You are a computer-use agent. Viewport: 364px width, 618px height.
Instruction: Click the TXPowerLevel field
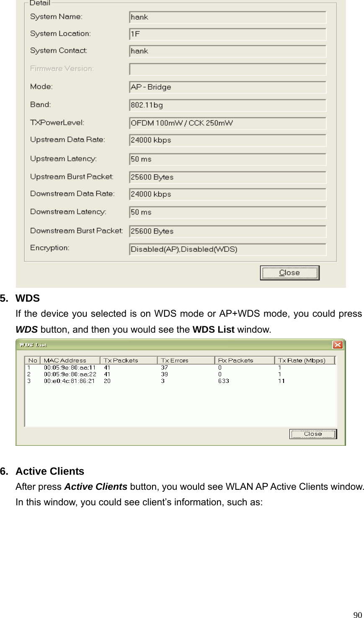tap(228, 123)
